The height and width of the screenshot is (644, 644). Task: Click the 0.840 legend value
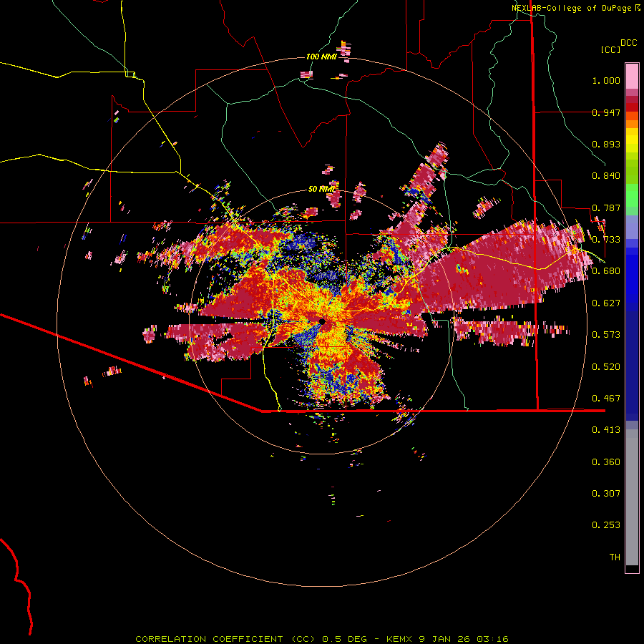point(606,176)
